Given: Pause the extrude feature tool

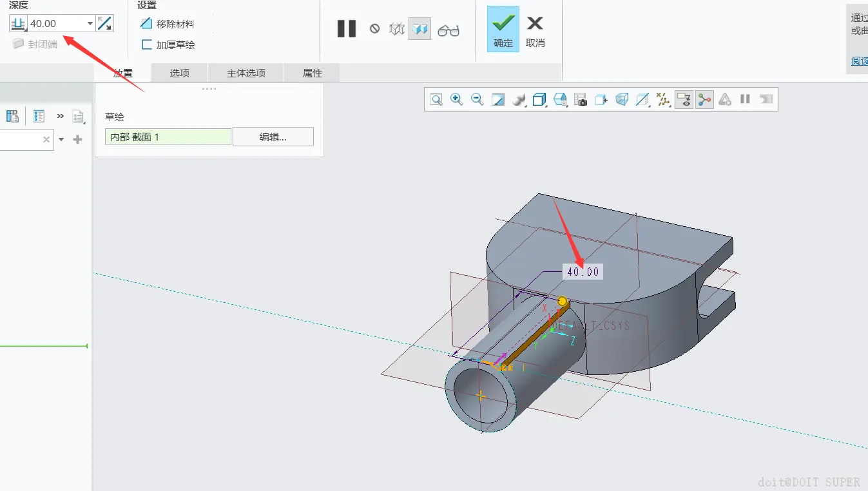Looking at the screenshot, I should [x=347, y=29].
